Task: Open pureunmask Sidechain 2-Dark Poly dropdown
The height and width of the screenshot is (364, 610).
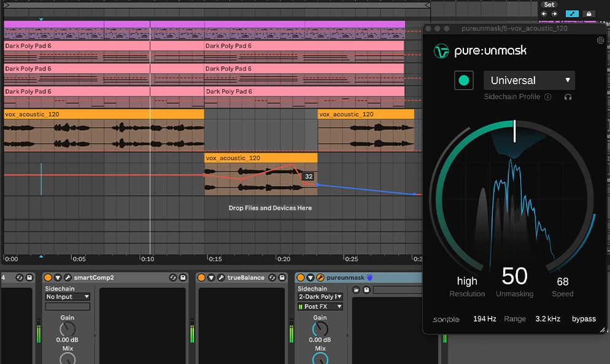Action: 320,296
